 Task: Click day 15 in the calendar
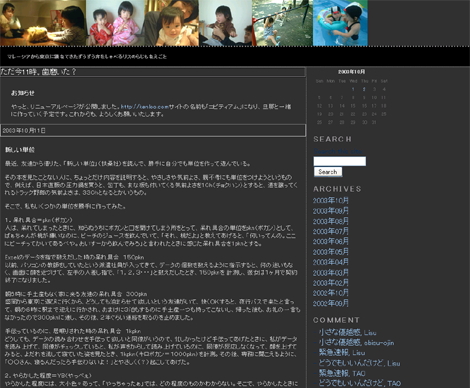(353, 106)
